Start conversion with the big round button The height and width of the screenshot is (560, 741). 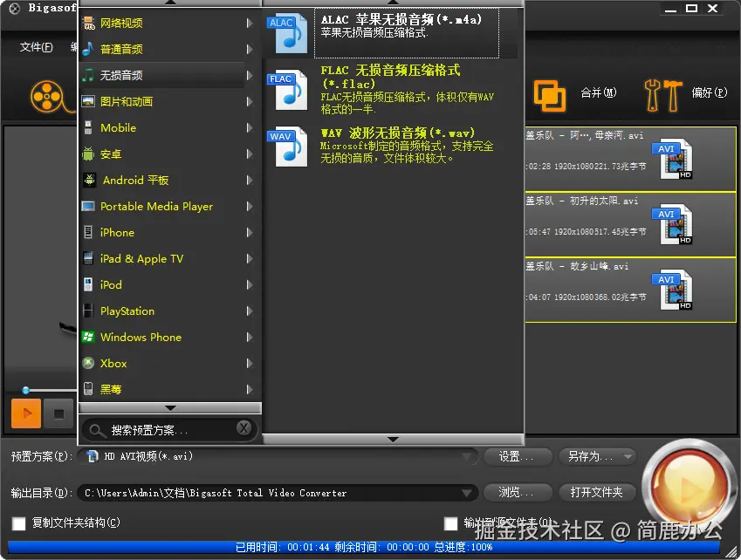coord(690,487)
